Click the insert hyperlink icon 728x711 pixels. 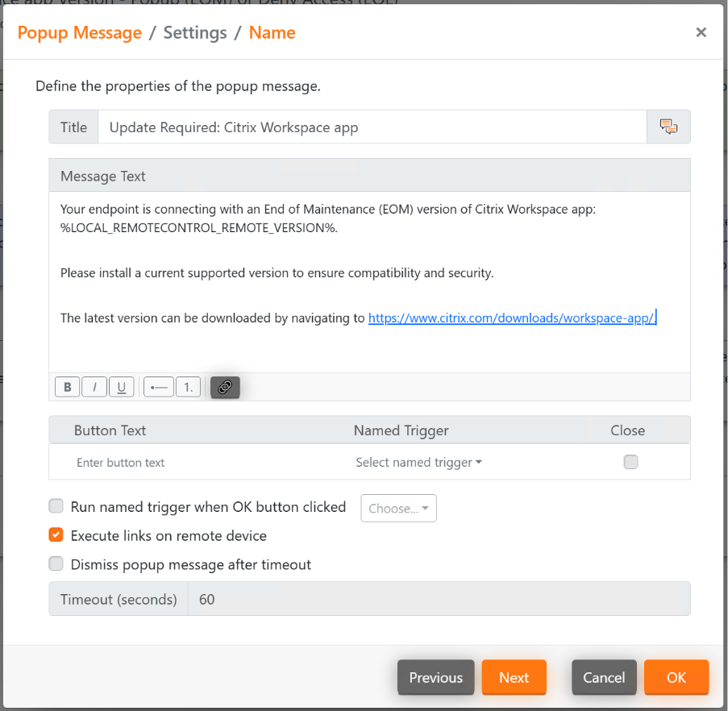coord(225,387)
